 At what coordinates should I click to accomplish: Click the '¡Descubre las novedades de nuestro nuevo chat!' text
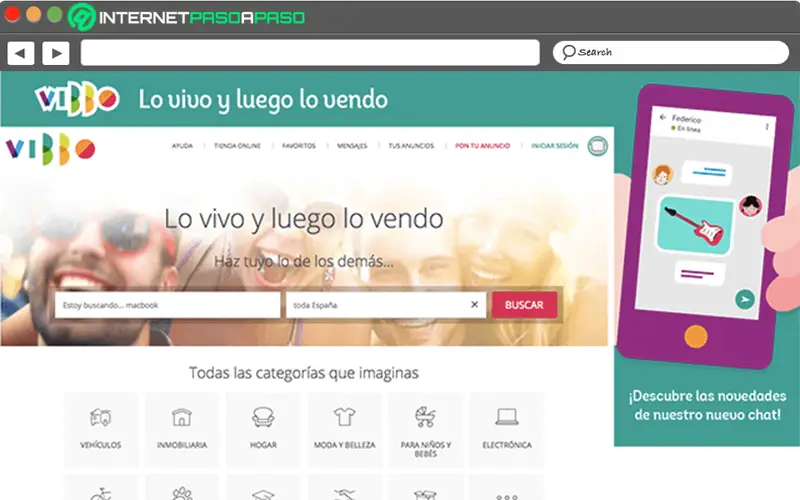click(x=708, y=405)
